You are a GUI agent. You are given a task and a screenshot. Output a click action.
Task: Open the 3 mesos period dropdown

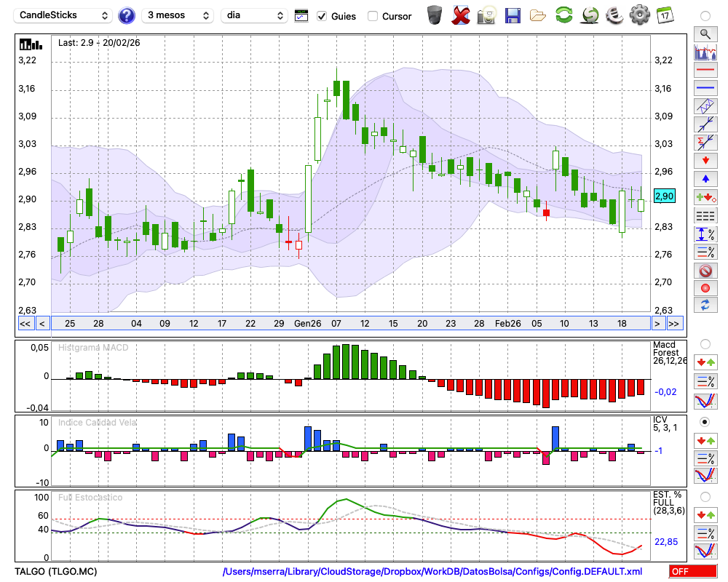pyautogui.click(x=178, y=15)
